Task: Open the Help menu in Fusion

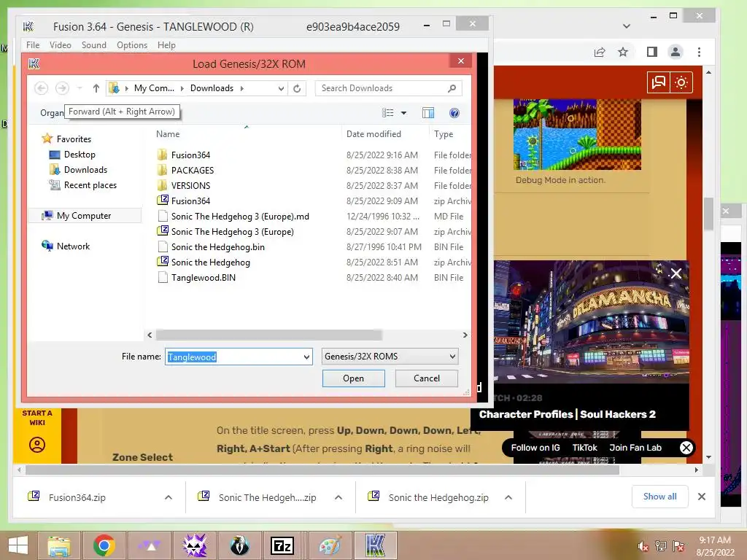Action: coord(167,45)
